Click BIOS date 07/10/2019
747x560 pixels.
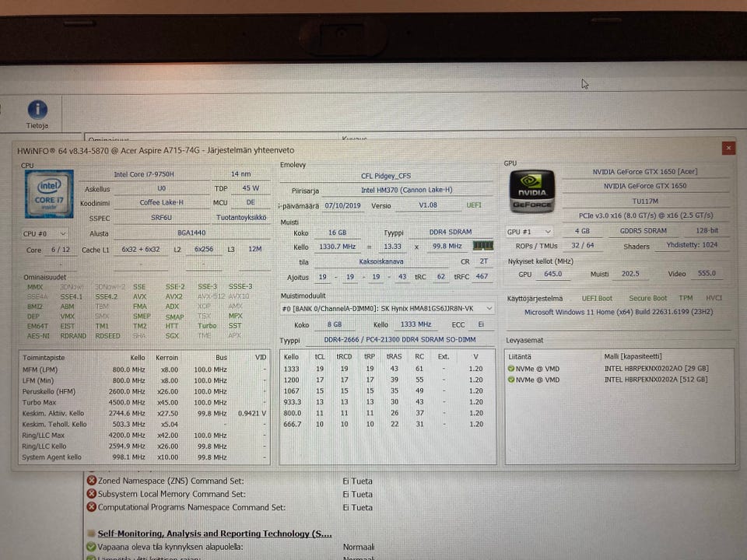[342, 205]
